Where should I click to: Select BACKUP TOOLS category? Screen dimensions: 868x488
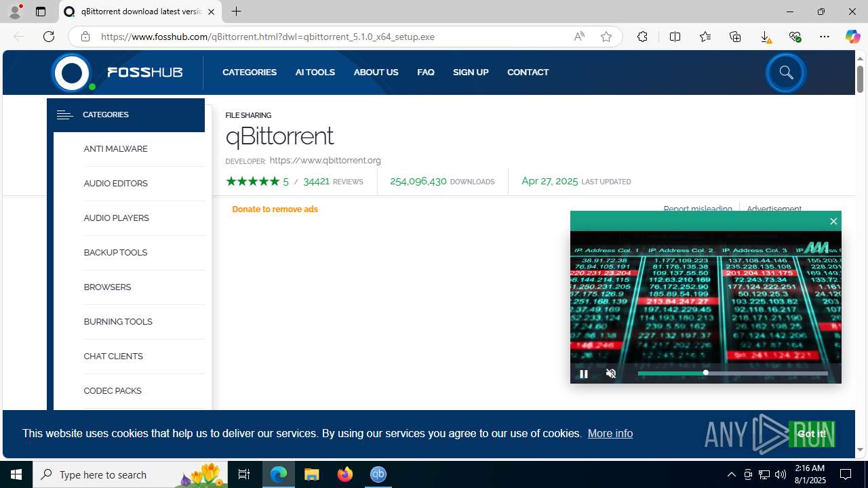[115, 253]
